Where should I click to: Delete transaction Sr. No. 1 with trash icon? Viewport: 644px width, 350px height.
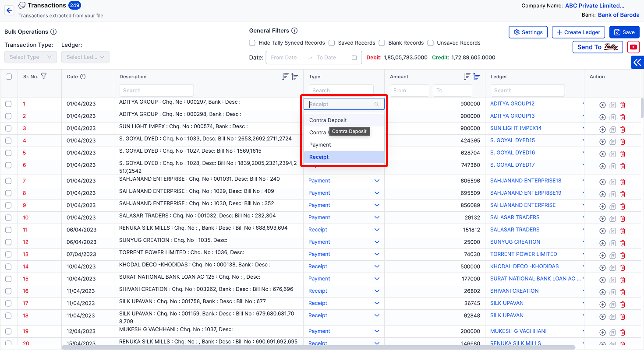(x=623, y=105)
